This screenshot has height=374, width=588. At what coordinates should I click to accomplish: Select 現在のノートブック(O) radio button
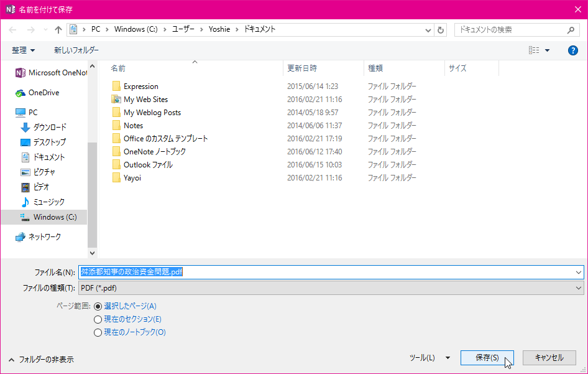(98, 333)
